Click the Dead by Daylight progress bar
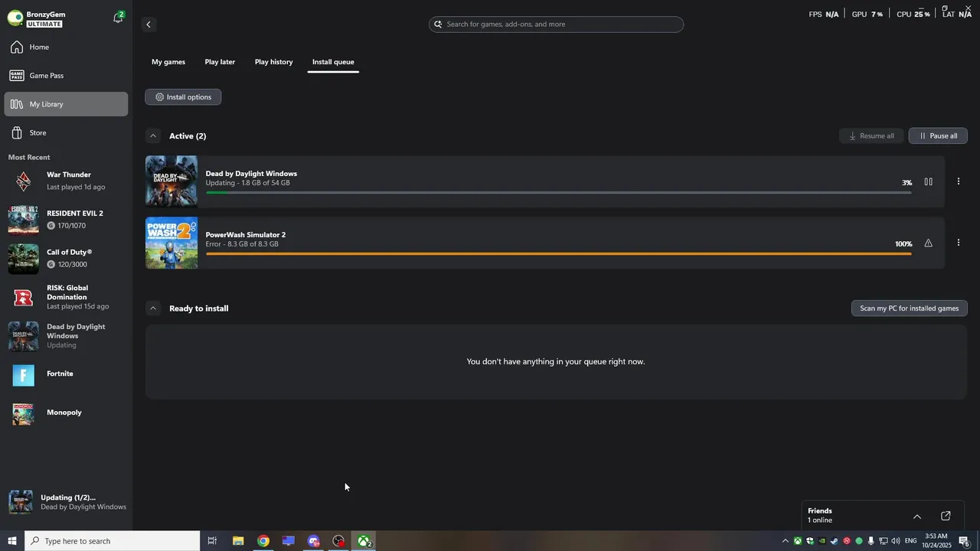Image resolution: width=980 pixels, height=551 pixels. [x=558, y=193]
